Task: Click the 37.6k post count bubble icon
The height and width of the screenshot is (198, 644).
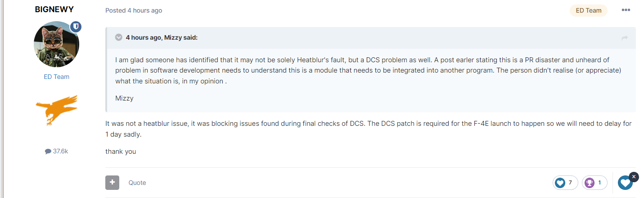Action: tap(48, 152)
